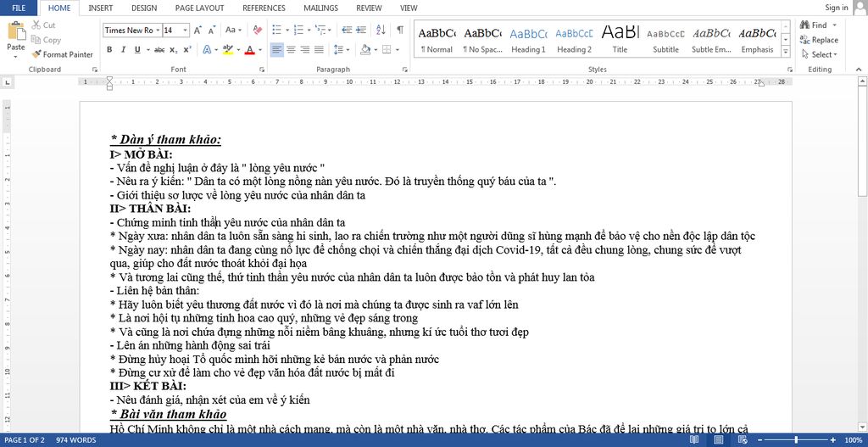Apply No Spacing style

[482, 39]
